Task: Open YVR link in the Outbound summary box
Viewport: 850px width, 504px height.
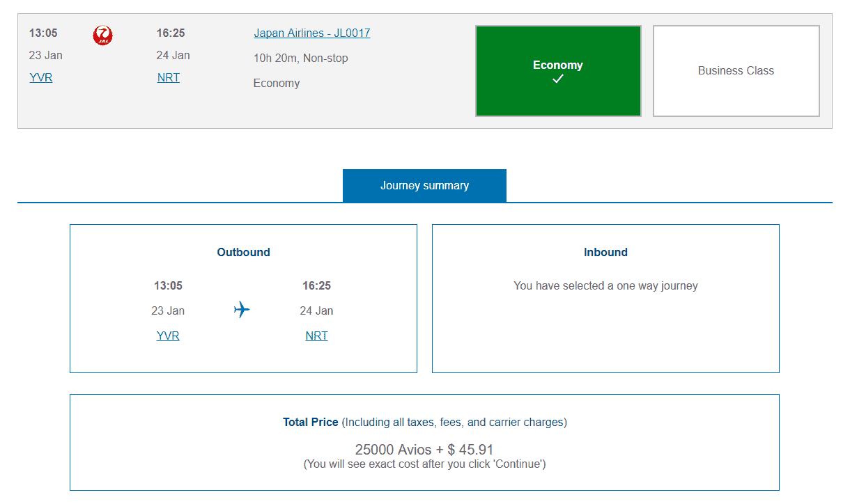Action: (168, 336)
